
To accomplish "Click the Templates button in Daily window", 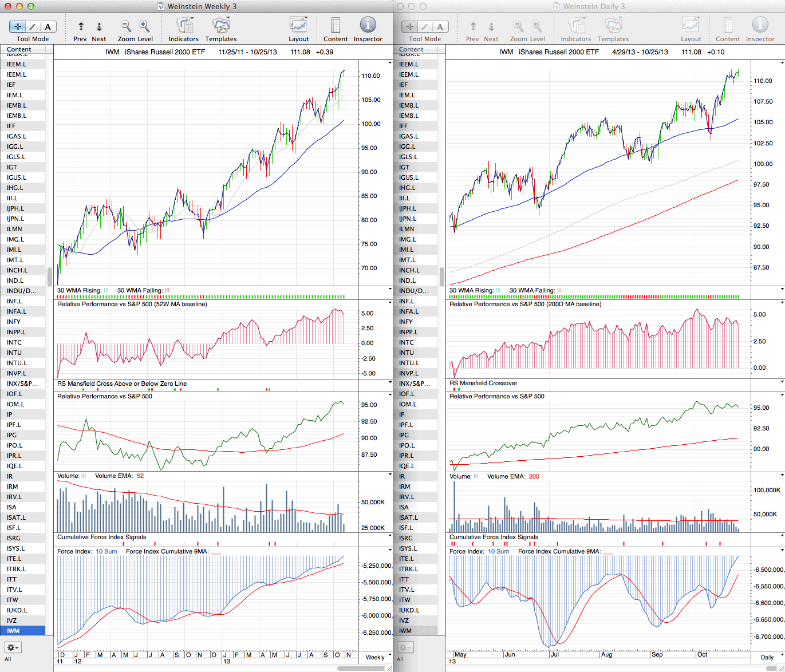I will [x=613, y=26].
